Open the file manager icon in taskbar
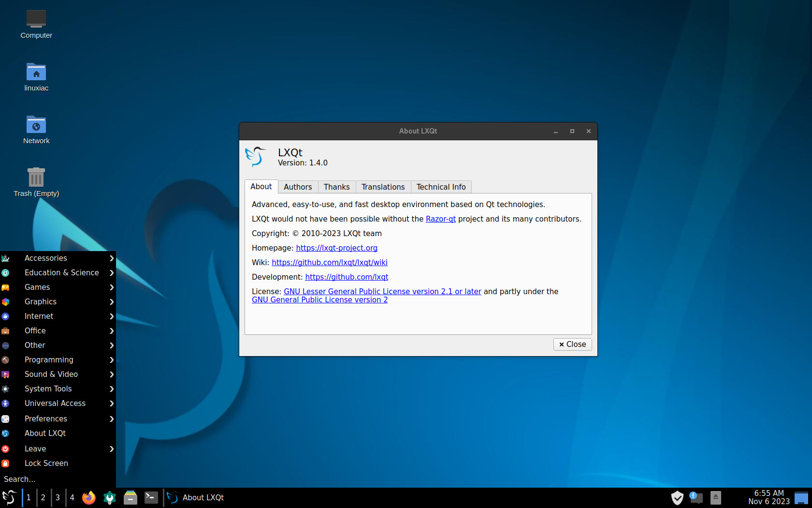This screenshot has width=812, height=508. click(x=130, y=497)
